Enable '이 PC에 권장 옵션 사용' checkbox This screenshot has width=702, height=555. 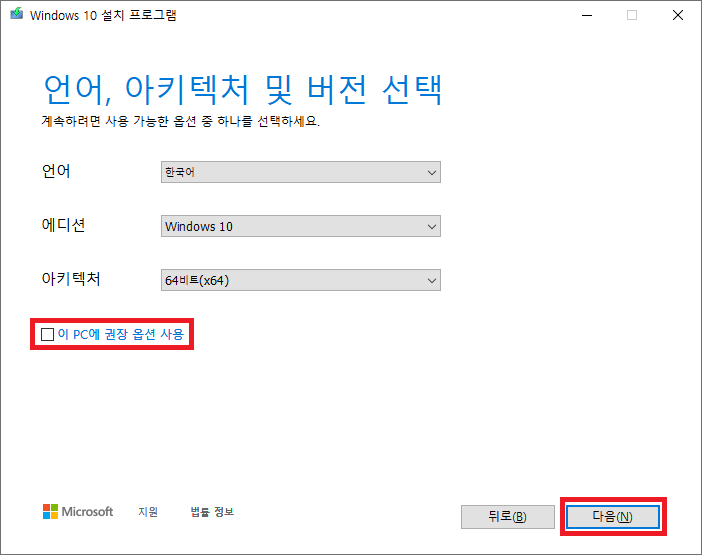click(47, 334)
